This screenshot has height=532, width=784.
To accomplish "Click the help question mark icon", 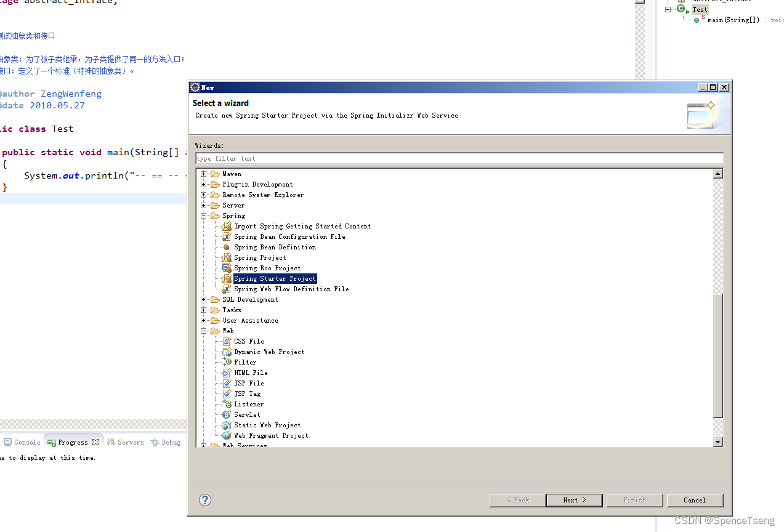I will pyautogui.click(x=204, y=500).
